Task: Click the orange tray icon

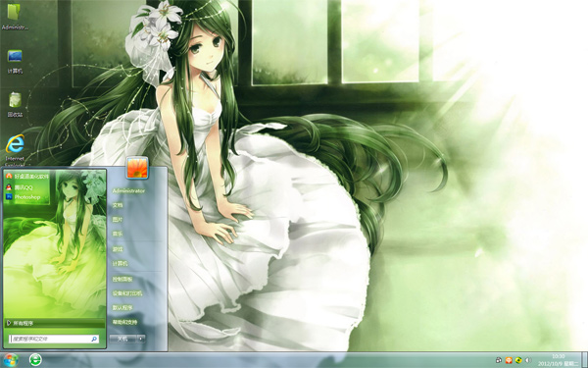Action: point(509,360)
